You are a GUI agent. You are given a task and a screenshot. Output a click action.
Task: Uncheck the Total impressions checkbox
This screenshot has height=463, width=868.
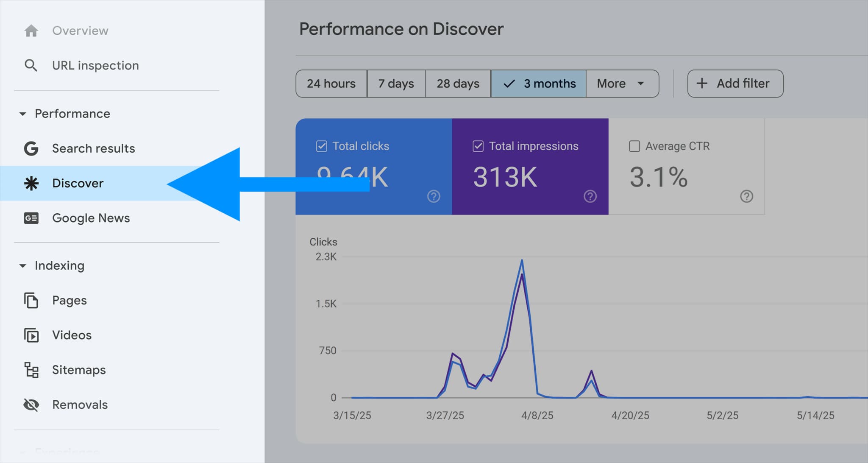[x=478, y=146]
